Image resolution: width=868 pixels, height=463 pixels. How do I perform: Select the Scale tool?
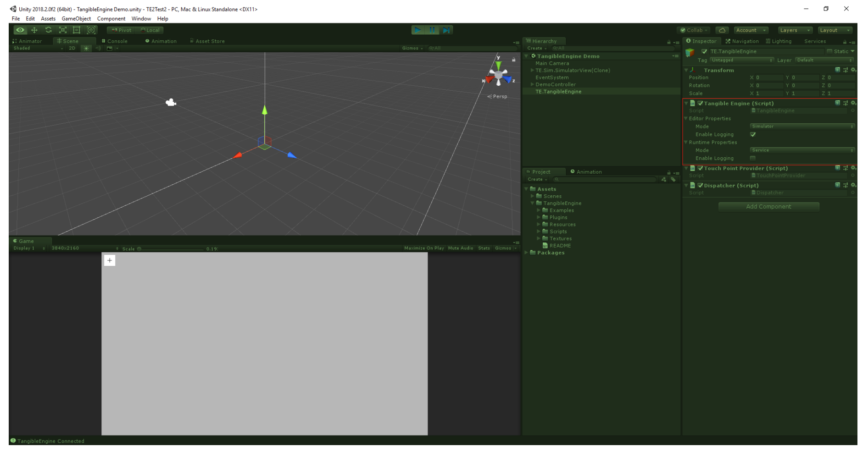click(x=63, y=30)
